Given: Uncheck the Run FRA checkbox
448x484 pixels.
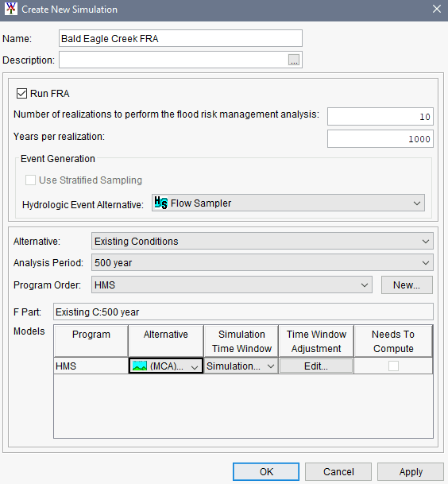Looking at the screenshot, I should pos(21,94).
